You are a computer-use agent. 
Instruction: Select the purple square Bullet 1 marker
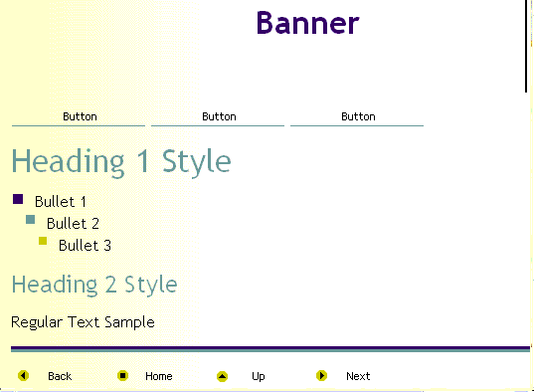[18, 199]
